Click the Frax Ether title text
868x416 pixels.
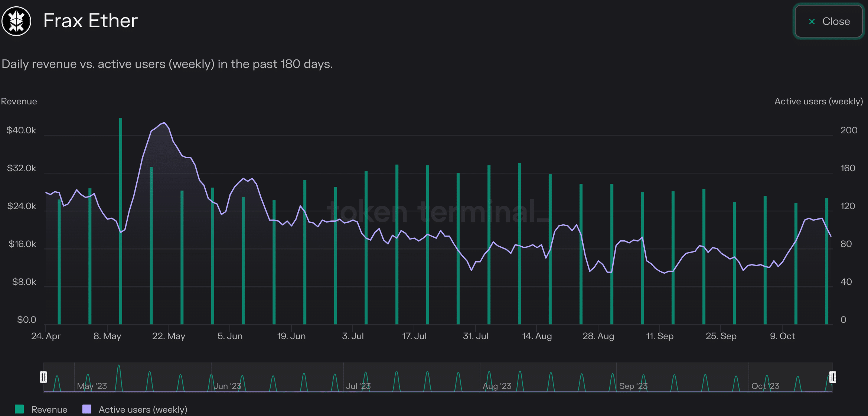pyautogui.click(x=90, y=20)
